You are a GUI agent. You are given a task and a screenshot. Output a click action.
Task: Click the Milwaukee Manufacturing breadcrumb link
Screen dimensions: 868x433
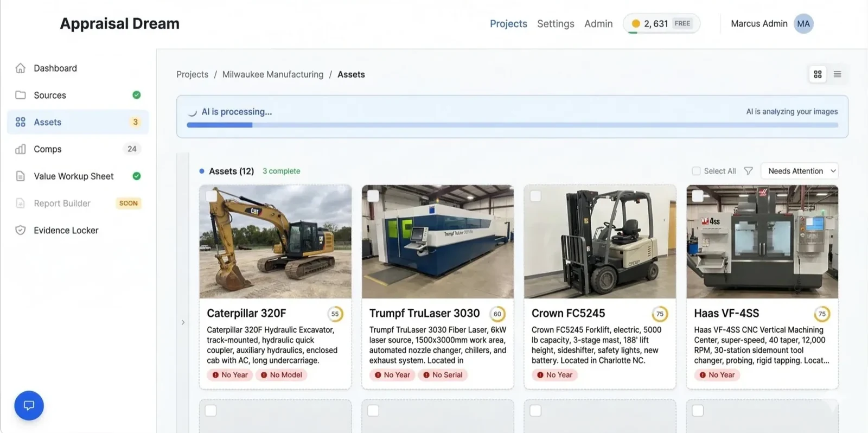coord(273,74)
